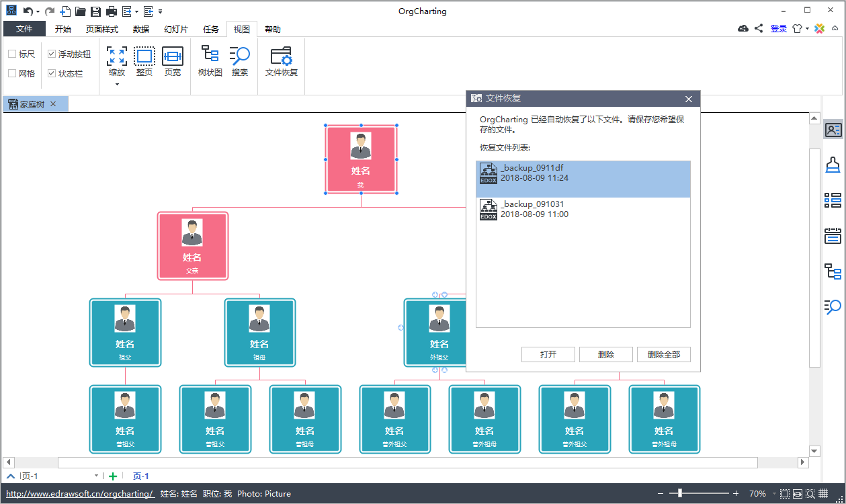The height and width of the screenshot is (504, 846).
Task: Click the 文件恢复 file recovery ribbon button
Action: 282,62
